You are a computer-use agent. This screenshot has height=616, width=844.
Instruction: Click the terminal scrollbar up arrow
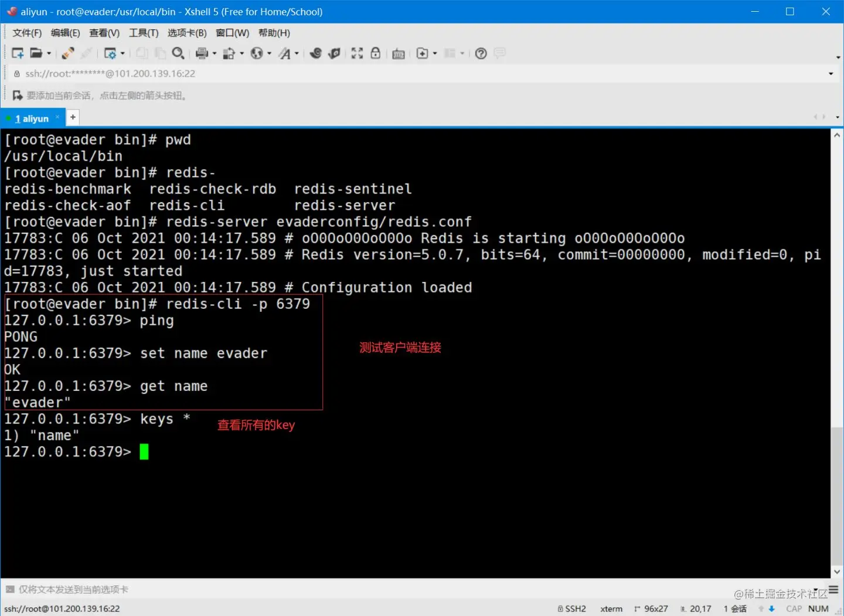[x=837, y=135]
